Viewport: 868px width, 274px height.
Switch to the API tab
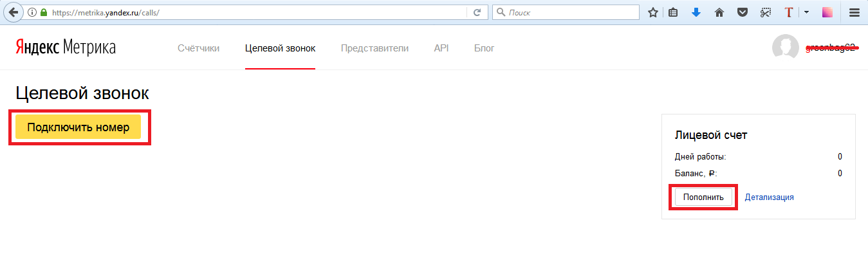(441, 48)
